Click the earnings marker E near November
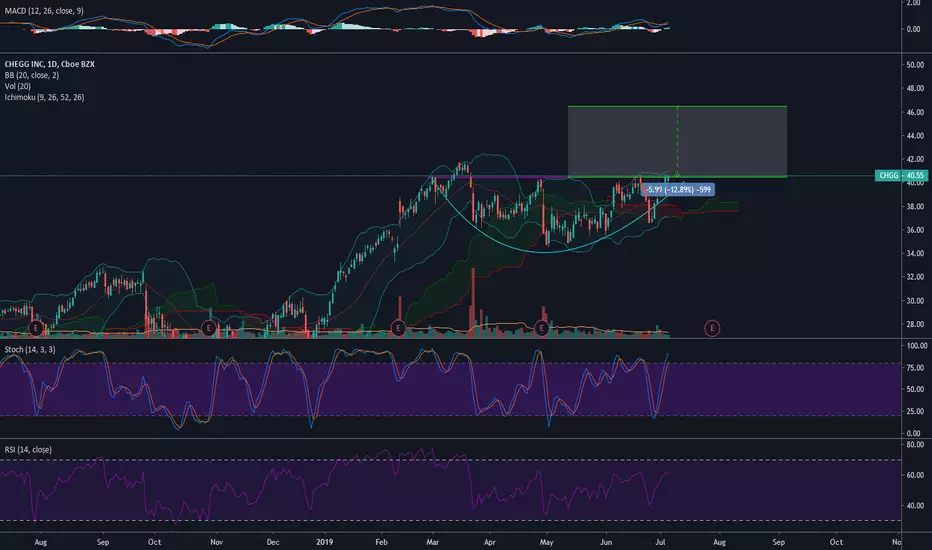This screenshot has width=932, height=550. click(208, 328)
